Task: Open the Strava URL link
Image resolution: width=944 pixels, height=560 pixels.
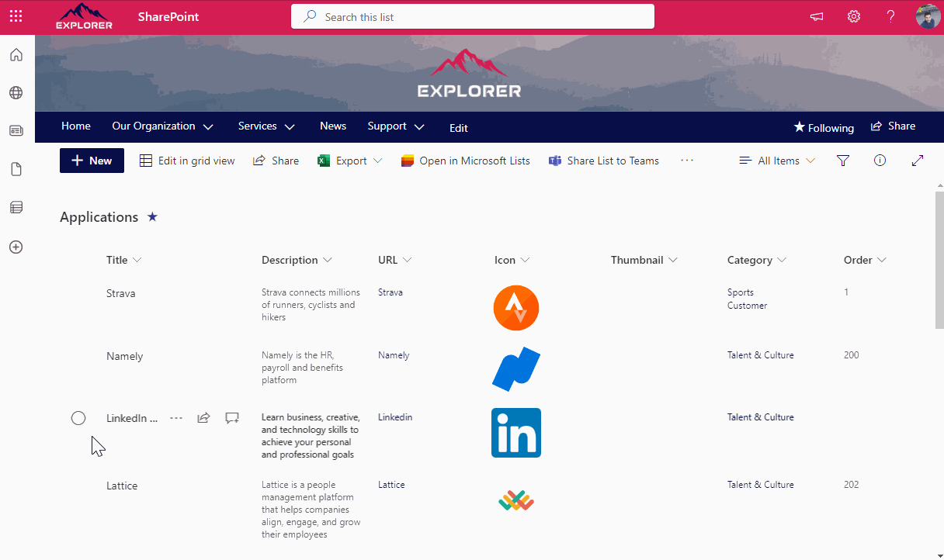Action: 390,292
